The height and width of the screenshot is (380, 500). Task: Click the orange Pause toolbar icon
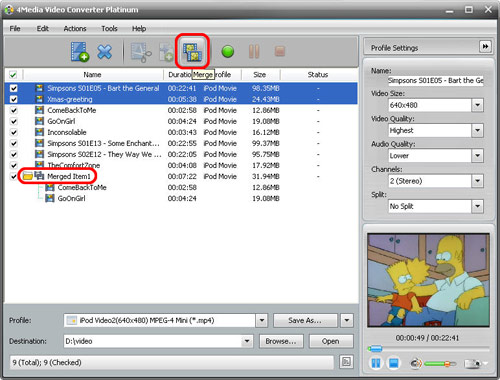click(254, 51)
